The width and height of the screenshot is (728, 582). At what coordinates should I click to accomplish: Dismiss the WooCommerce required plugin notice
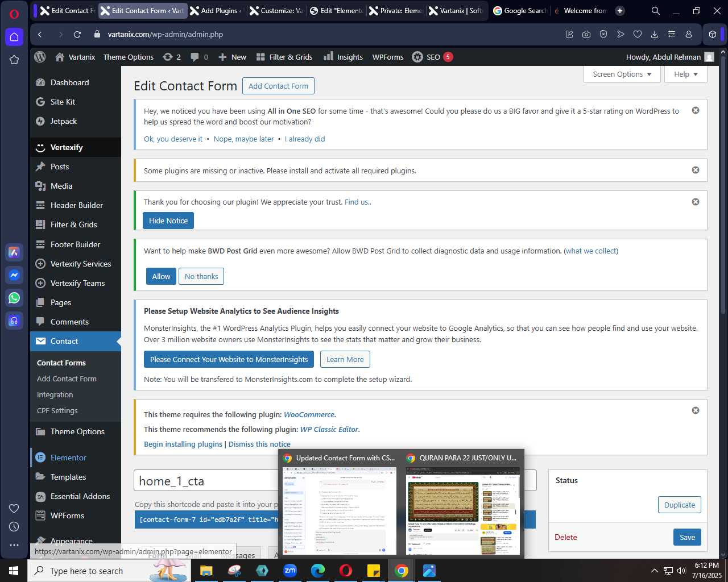click(x=696, y=410)
